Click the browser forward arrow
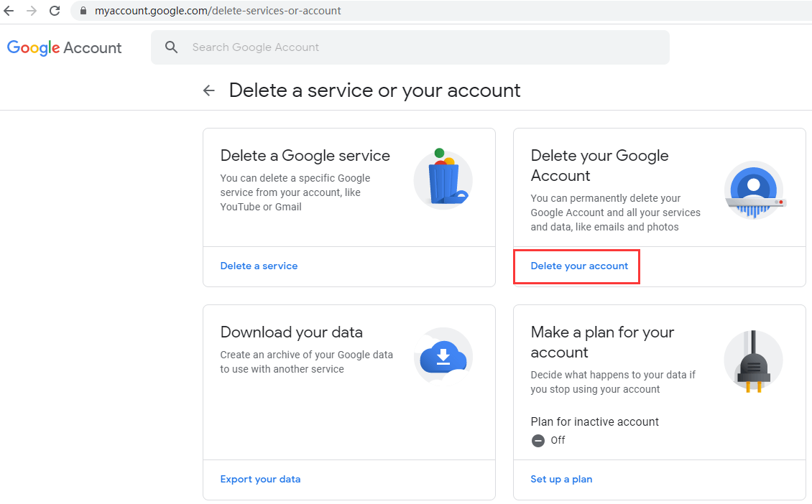The image size is (812, 504). tap(32, 10)
